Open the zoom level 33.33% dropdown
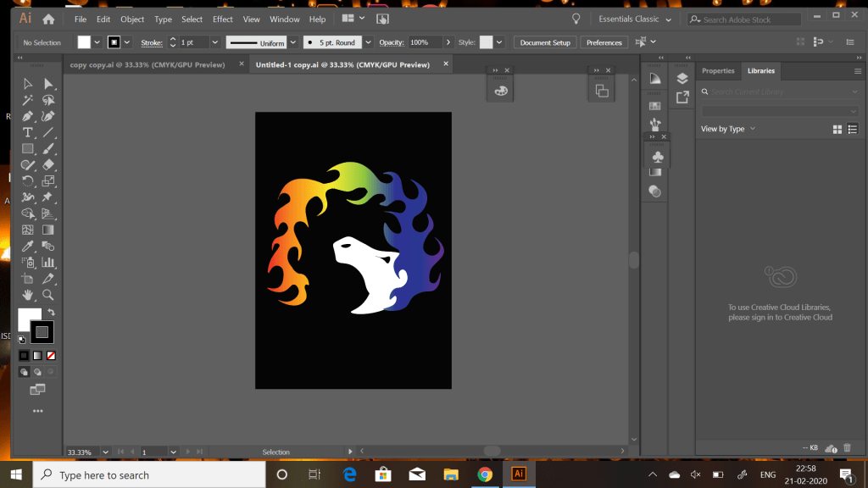This screenshot has height=488, width=868. tap(108, 452)
